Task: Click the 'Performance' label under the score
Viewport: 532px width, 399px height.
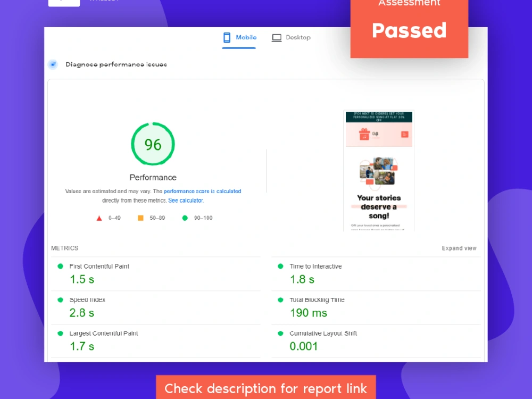Action: (153, 178)
